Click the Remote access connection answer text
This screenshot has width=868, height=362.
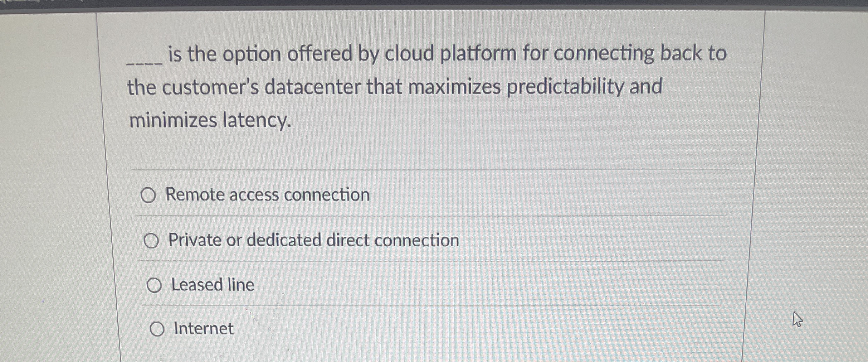[x=267, y=194]
